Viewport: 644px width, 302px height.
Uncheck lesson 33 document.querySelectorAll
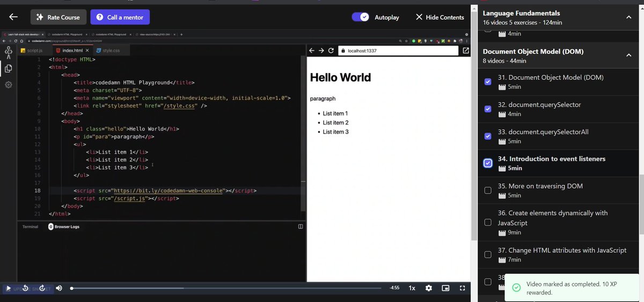[488, 136]
